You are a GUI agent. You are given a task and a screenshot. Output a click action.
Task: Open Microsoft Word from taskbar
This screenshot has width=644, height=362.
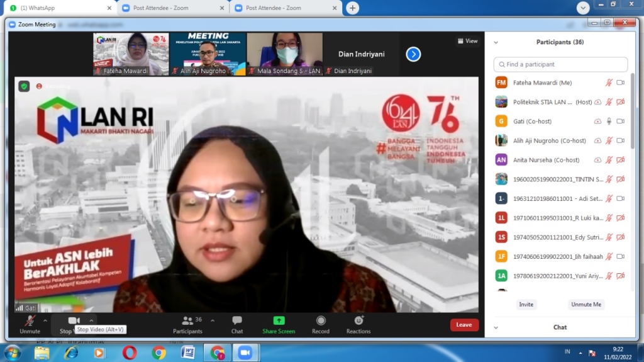pyautogui.click(x=187, y=353)
